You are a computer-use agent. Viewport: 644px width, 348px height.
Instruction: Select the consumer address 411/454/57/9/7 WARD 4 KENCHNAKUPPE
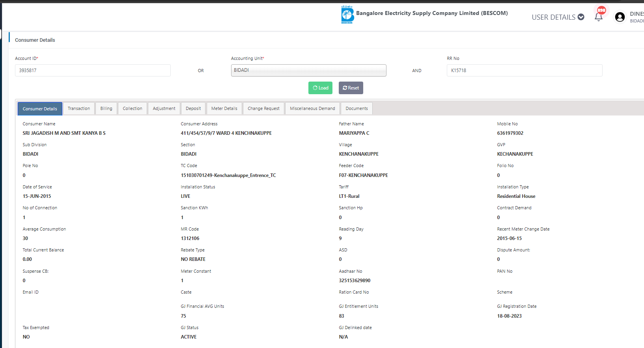[226, 133]
